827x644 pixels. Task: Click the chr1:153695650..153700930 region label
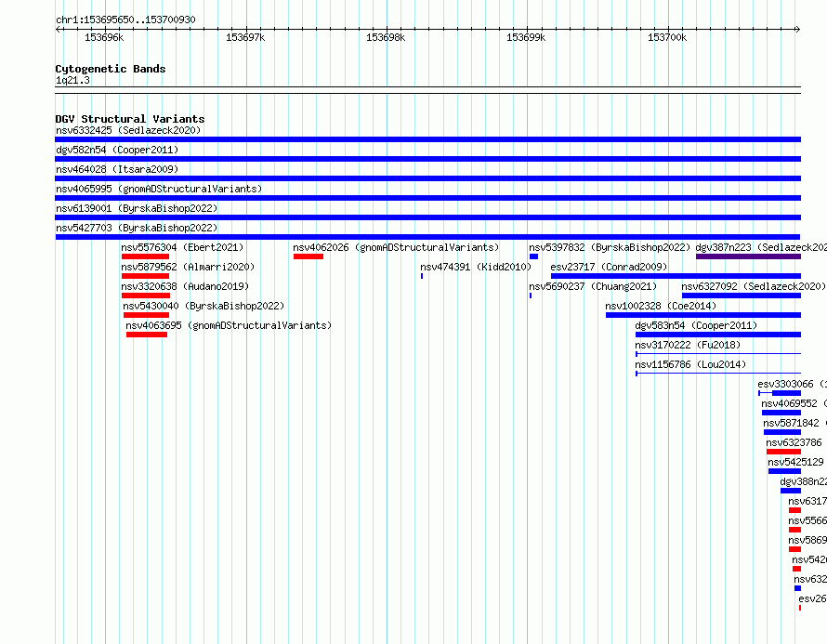coord(125,20)
